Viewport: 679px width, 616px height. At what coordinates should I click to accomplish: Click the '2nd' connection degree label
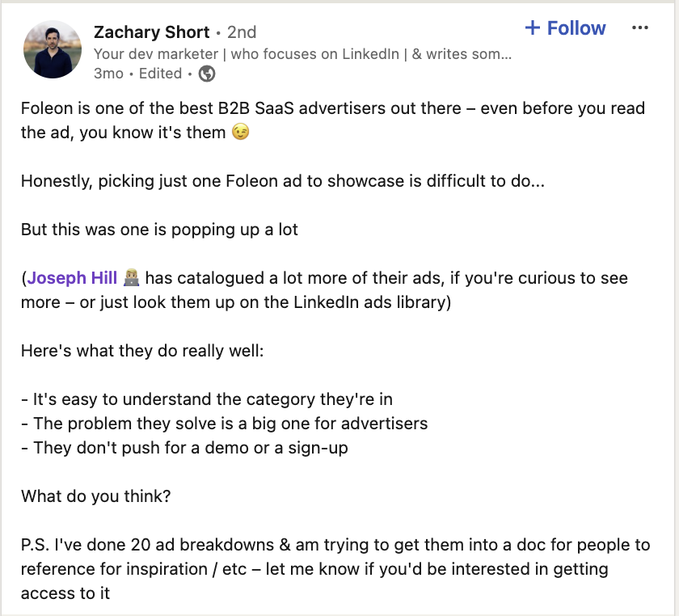(x=242, y=32)
